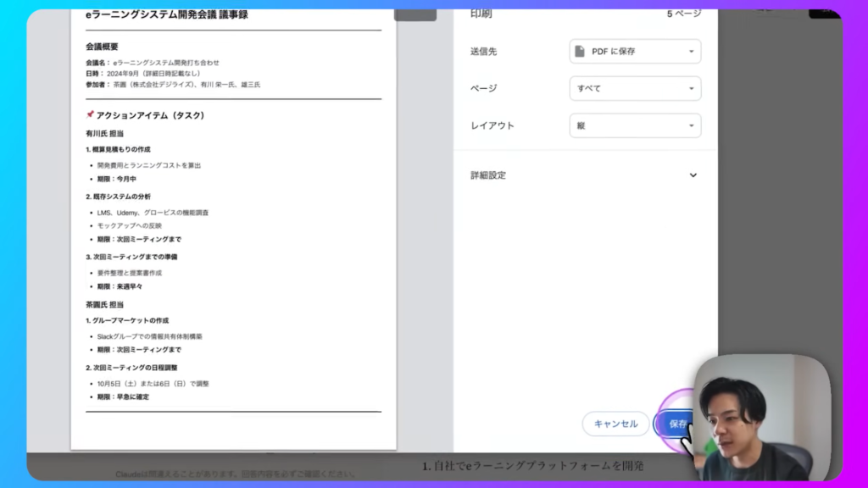Click the 有川氏 担当 subheading
The height and width of the screenshot is (488, 868).
104,133
